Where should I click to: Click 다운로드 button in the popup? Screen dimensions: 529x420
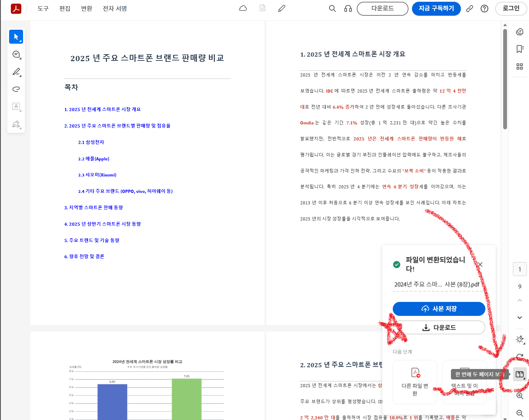point(439,327)
